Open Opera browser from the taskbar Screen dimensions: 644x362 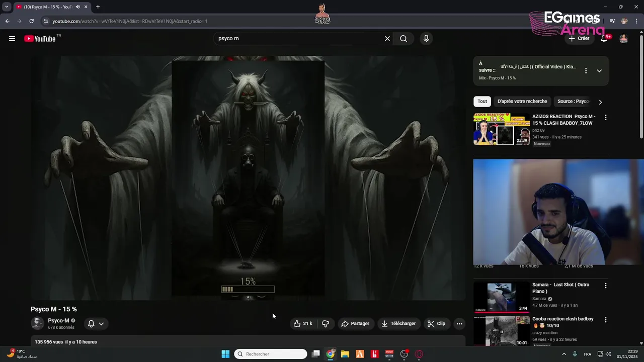point(419,354)
